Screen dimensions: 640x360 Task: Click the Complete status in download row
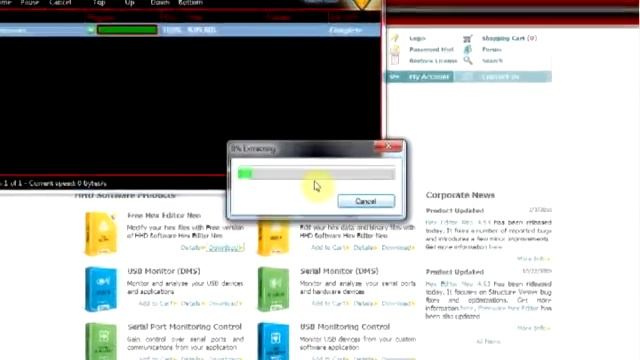(345, 30)
